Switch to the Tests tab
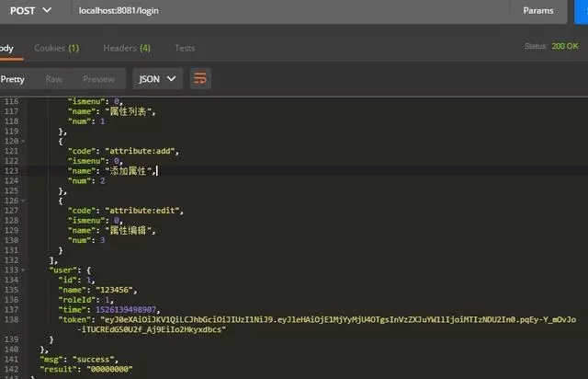This screenshot has width=588, height=379. point(185,48)
